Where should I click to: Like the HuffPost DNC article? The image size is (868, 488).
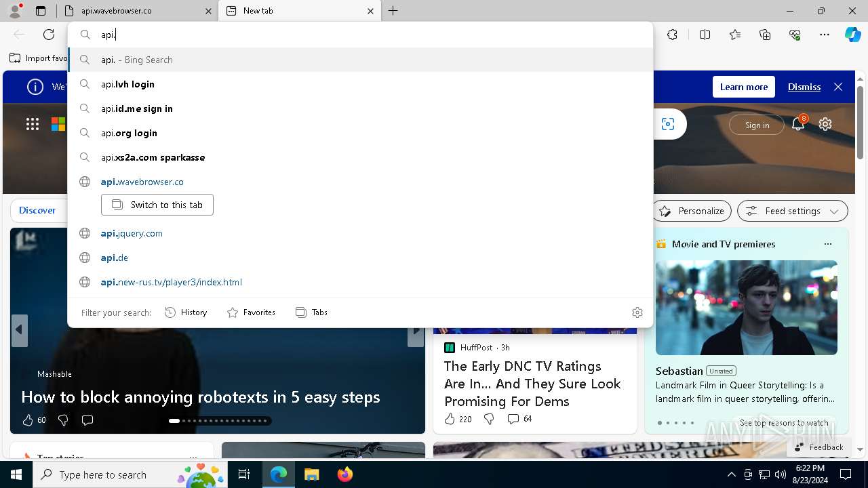[x=450, y=419]
